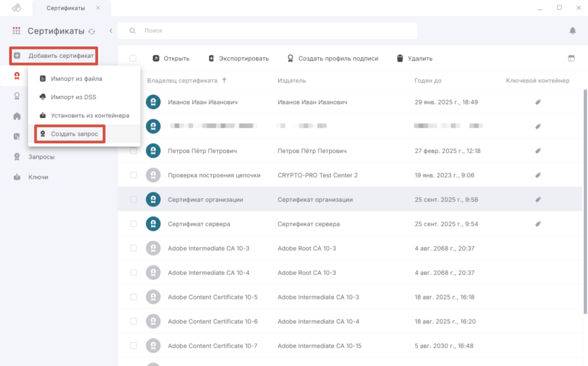The image size is (588, 366).
Task: Check the Adobe Content Certificate 10-5 checkbox
Action: 133,297
